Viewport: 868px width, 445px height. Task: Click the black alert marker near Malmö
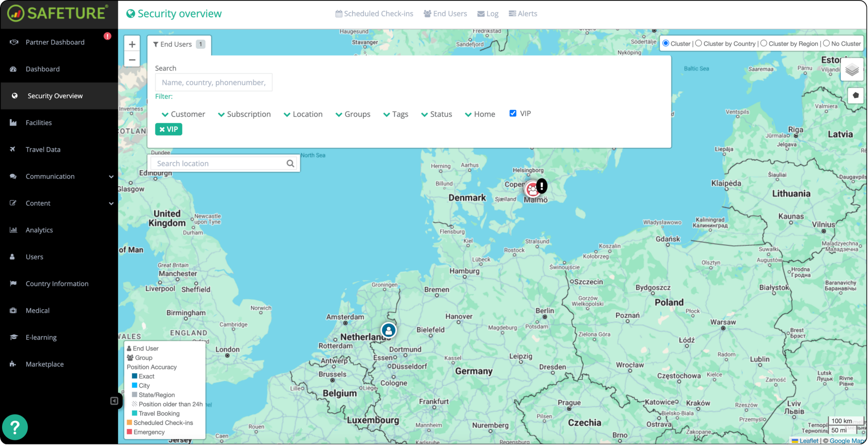(542, 185)
